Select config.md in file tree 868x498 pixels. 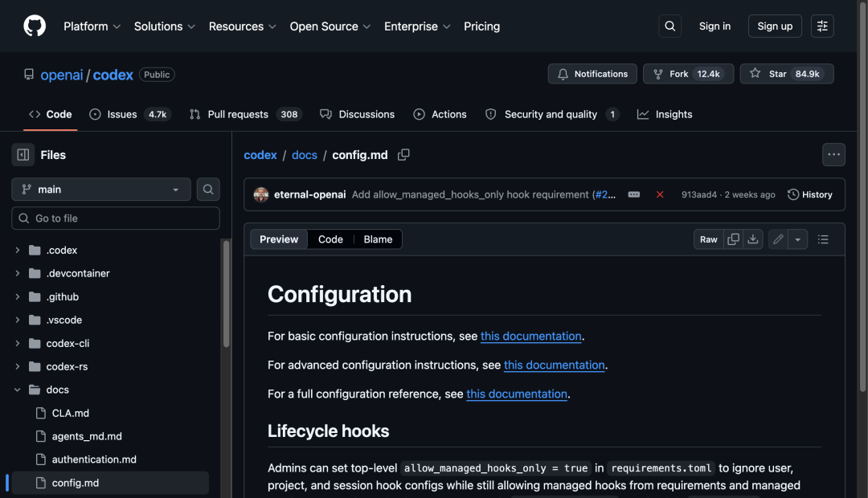(110, 483)
